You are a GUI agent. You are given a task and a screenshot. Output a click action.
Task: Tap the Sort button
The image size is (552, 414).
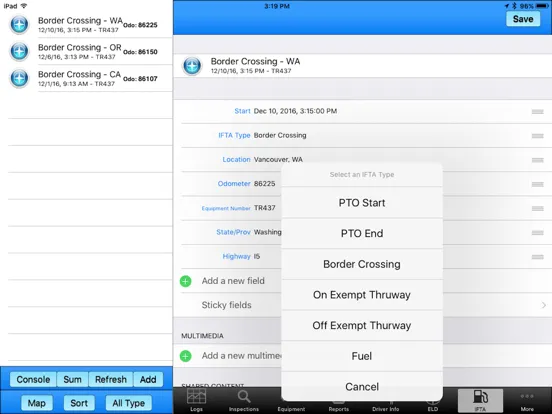[x=79, y=403]
